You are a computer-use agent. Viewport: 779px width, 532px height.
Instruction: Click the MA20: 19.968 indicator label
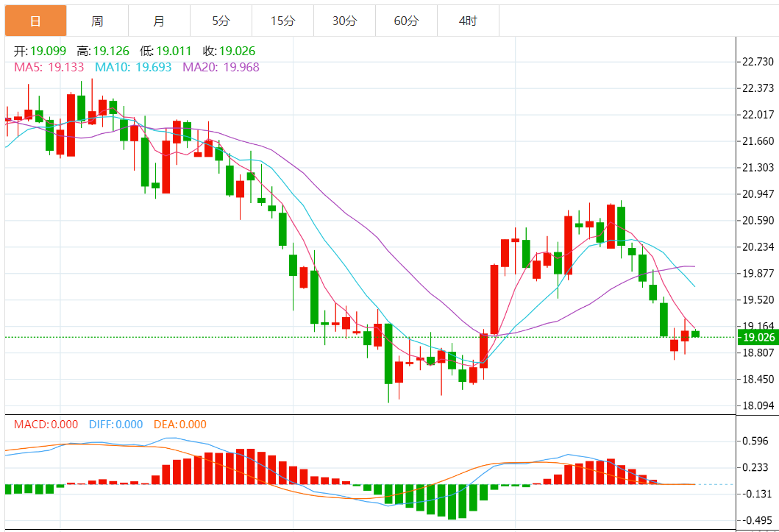(x=221, y=67)
